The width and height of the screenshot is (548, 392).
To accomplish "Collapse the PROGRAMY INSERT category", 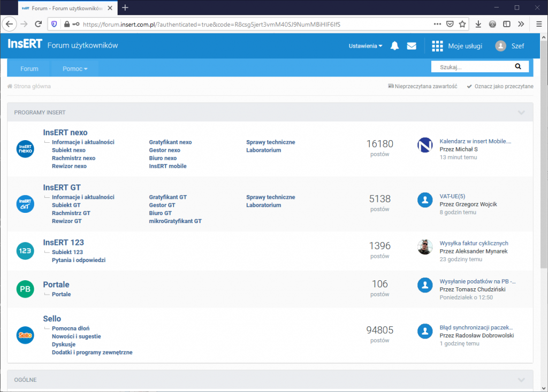I will tap(521, 112).
